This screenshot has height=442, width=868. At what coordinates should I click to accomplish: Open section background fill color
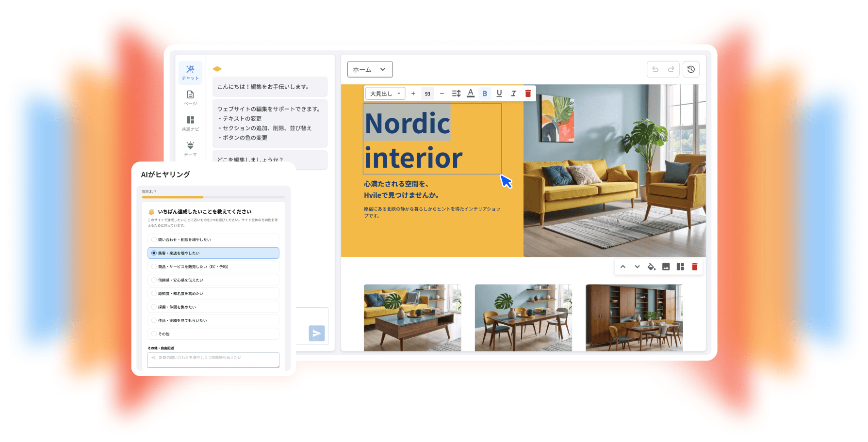652,267
